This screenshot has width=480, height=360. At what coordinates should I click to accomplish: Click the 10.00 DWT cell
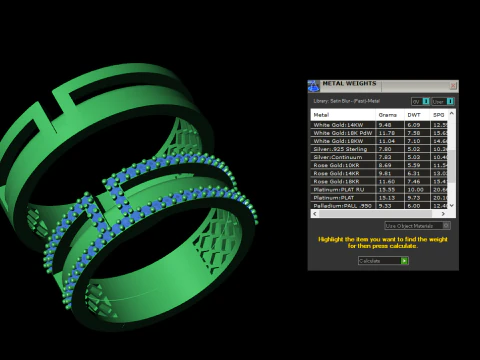point(417,190)
